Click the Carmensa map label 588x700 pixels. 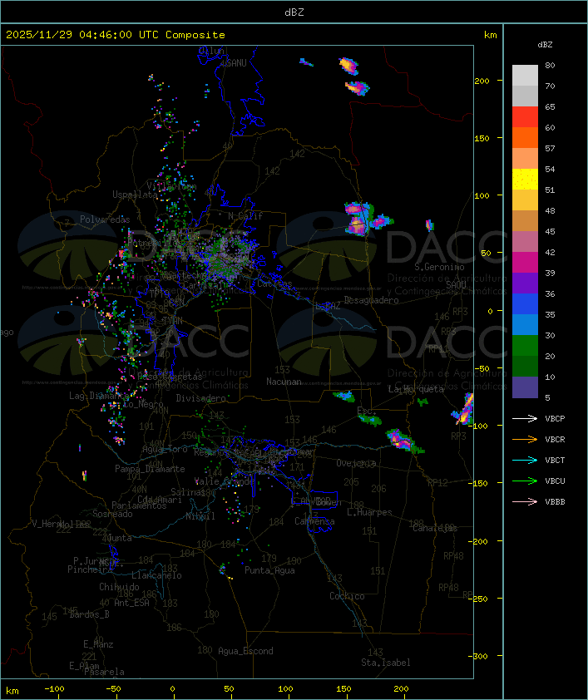click(x=314, y=521)
